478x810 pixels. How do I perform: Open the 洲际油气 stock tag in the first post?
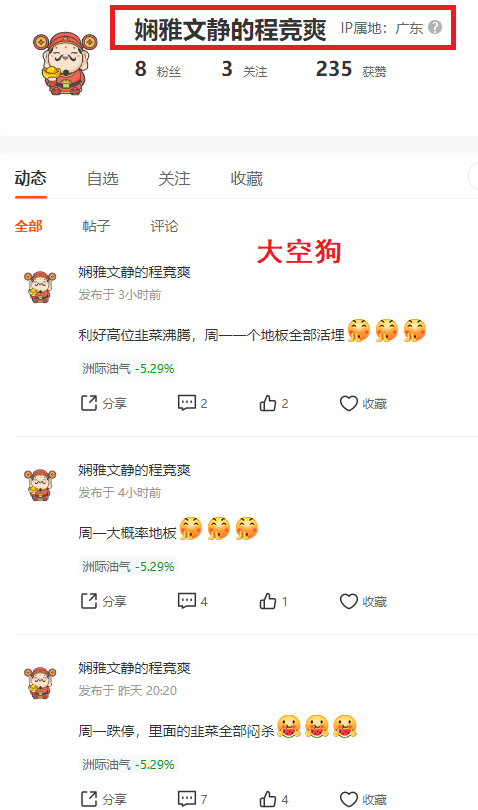(x=128, y=368)
